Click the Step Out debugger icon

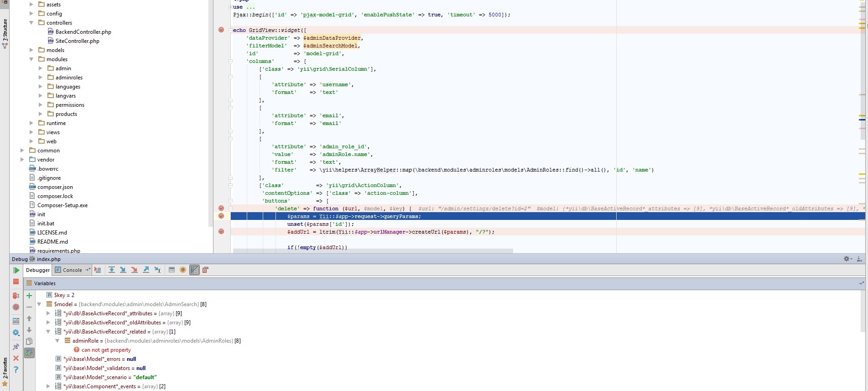[146, 270]
